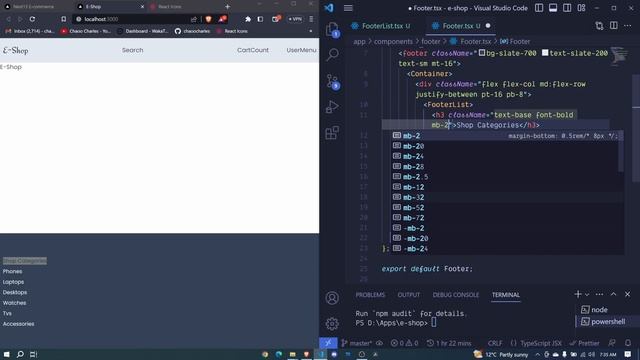
Task: Open the VS Code Explorer view
Action: 332,29
